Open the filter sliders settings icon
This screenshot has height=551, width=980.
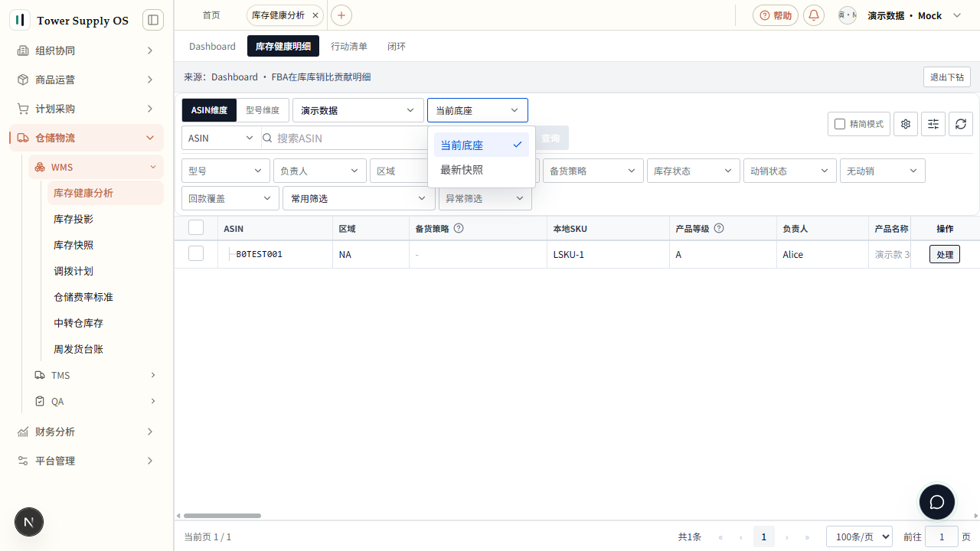pyautogui.click(x=933, y=124)
